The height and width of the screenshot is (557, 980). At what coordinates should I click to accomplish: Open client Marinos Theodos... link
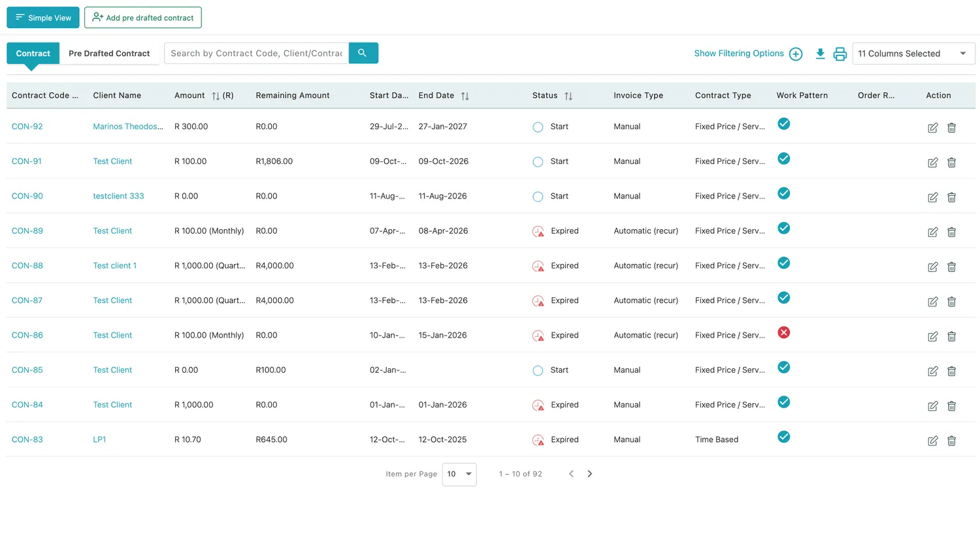(x=128, y=127)
